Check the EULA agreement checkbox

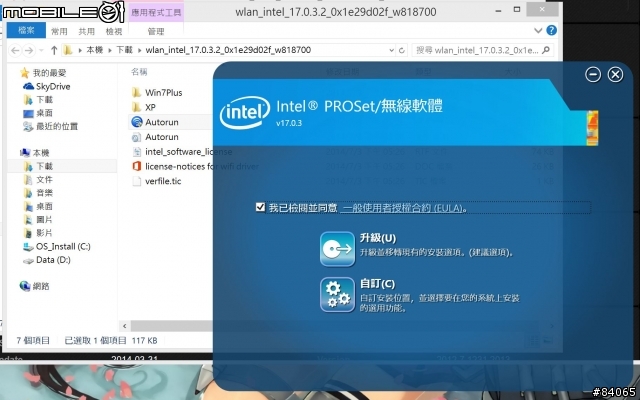coord(260,207)
